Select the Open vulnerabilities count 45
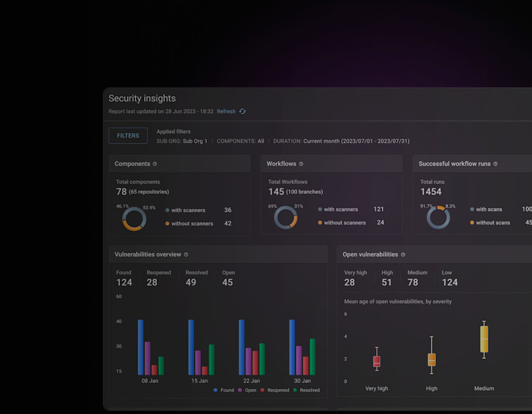Screen dimensions: 532x414 (x=227, y=282)
